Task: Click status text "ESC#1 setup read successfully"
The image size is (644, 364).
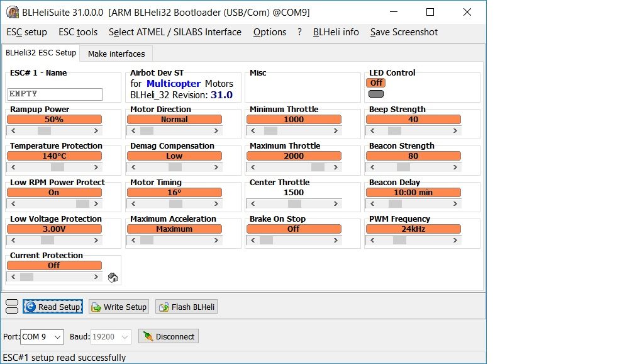Action: click(x=65, y=358)
